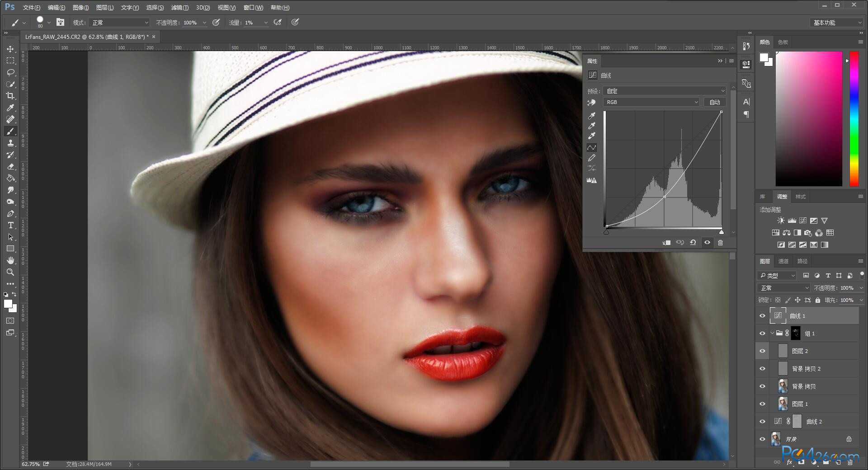868x470 pixels.
Task: Hide the 曲线 1 layer
Action: [762, 316]
